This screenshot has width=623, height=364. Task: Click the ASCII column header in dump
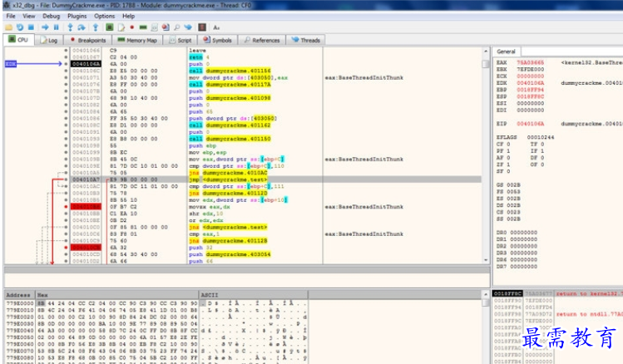click(x=253, y=294)
